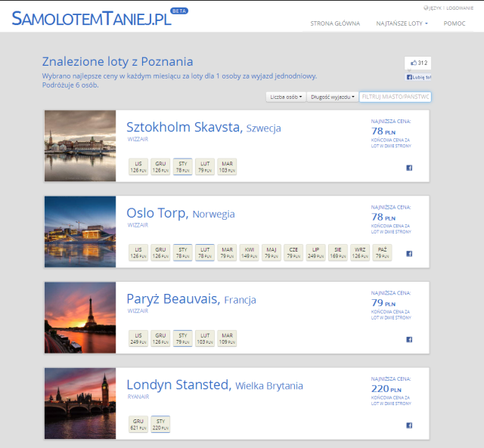484x448 pixels.
Task: Share Sztokholm Skavsta on Facebook icon
Action: 409,168
